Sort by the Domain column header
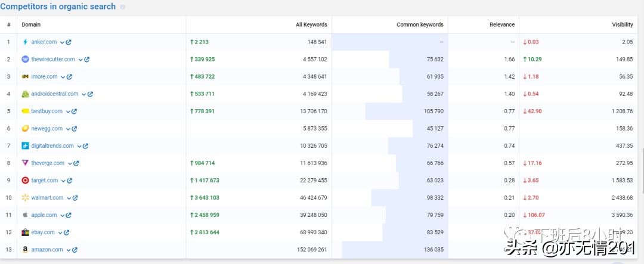Image resolution: width=644 pixels, height=264 pixels. tap(31, 24)
